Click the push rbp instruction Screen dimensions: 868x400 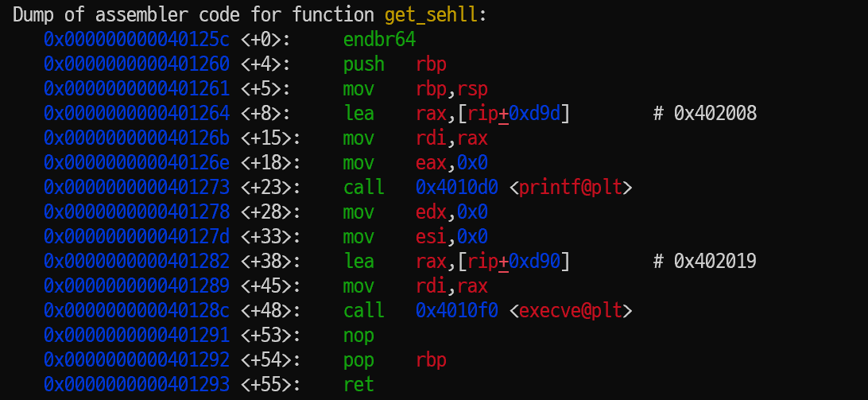pyautogui.click(x=395, y=64)
